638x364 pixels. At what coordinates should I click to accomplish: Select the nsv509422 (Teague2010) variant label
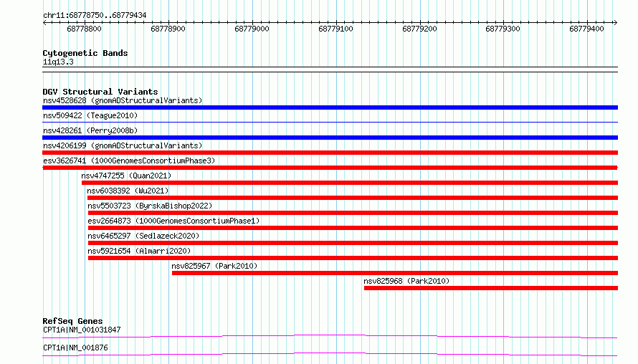[x=90, y=115]
